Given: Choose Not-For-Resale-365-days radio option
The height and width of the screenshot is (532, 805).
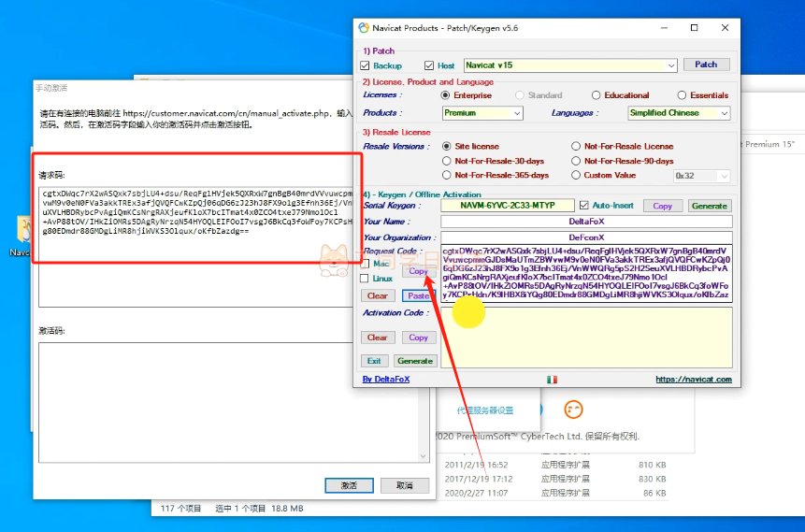Looking at the screenshot, I should point(447,175).
